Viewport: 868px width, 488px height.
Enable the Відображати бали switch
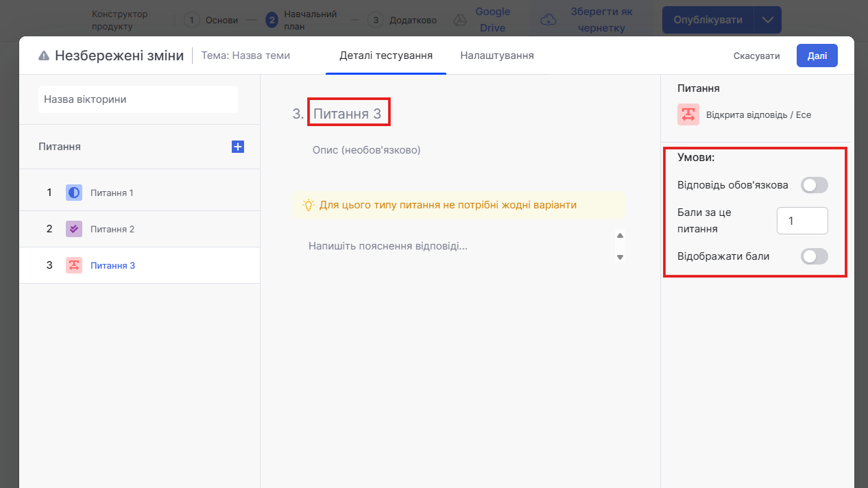[x=814, y=256]
